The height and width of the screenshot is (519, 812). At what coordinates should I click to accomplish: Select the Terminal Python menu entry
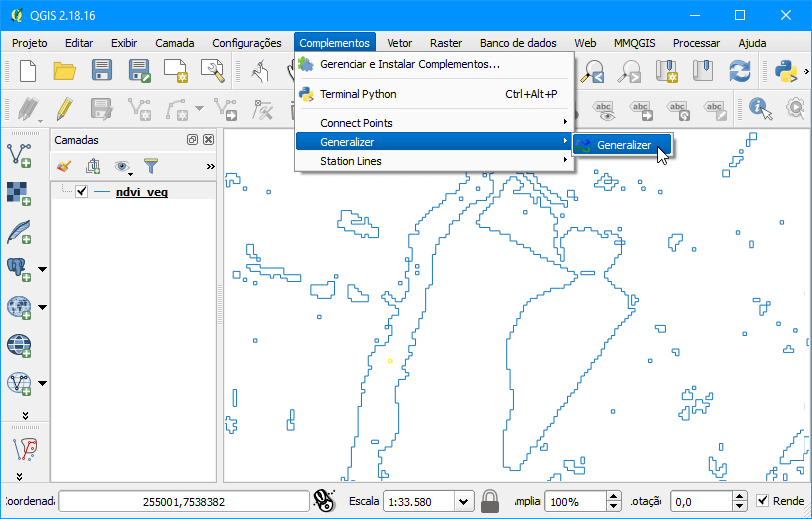434,94
